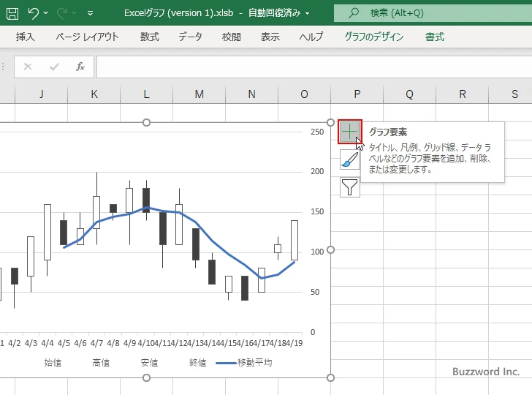This screenshot has width=532, height=395.
Task: Click the 移動平均 legend entry
Action: tap(244, 363)
